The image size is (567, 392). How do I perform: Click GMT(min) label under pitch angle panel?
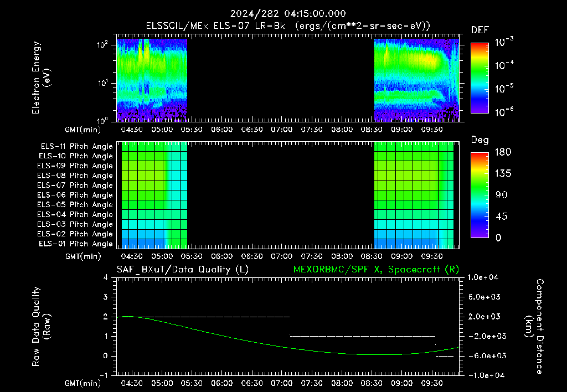[83, 256]
